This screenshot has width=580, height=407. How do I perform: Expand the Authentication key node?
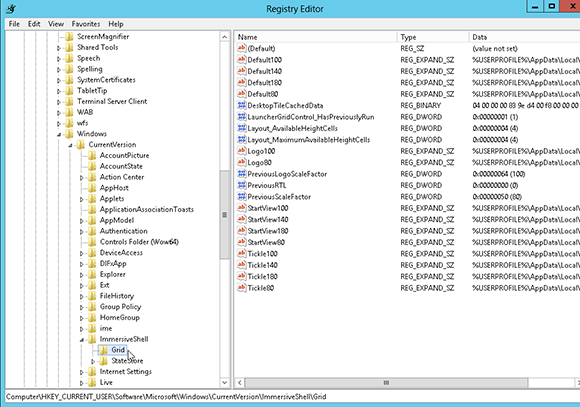pyautogui.click(x=81, y=232)
